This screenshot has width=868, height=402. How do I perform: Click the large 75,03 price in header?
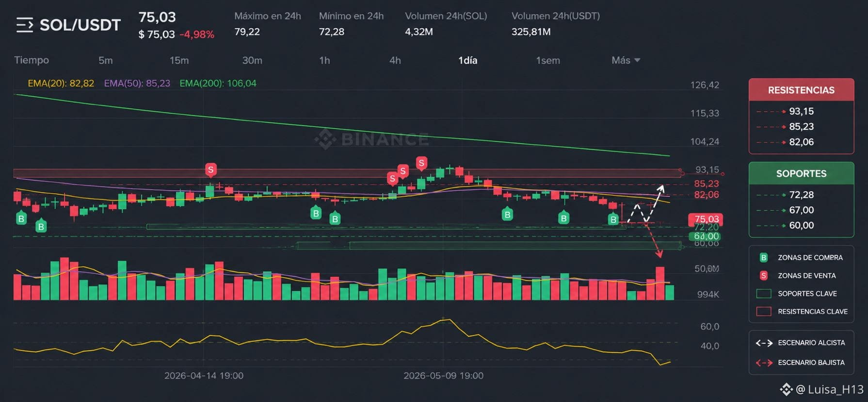157,17
